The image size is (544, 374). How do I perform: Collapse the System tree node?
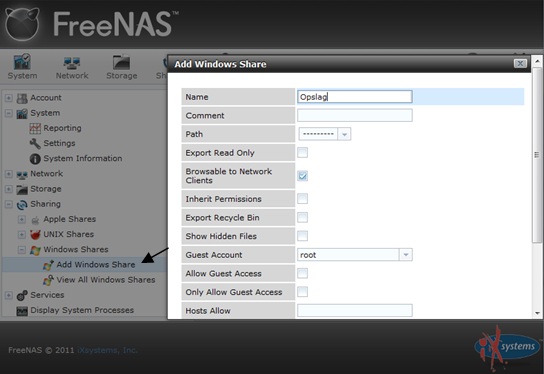9,113
